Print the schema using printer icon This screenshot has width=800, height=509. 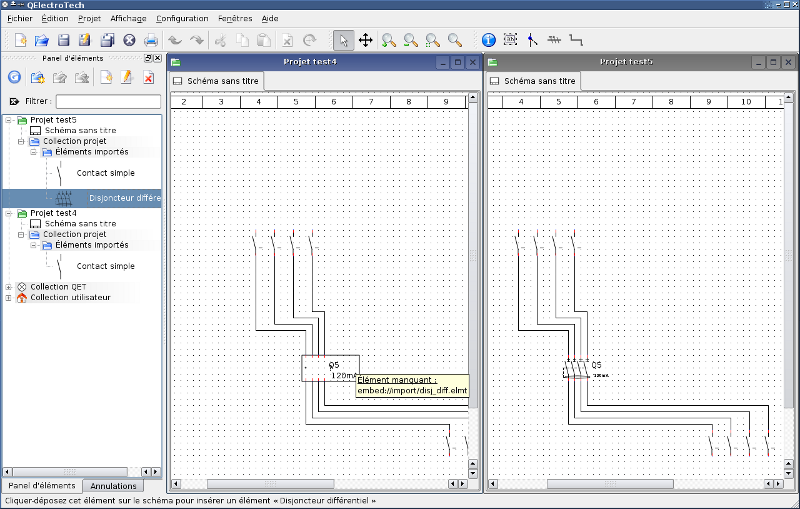pyautogui.click(x=151, y=40)
